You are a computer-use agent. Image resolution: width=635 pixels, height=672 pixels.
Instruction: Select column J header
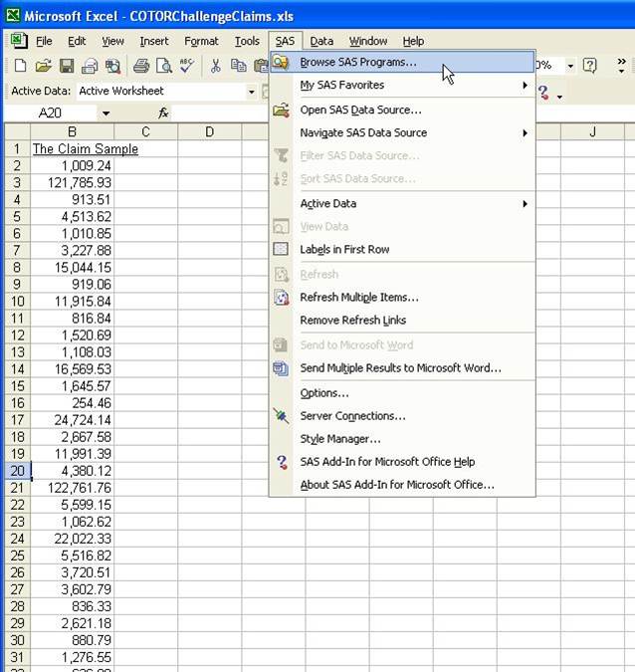tap(592, 132)
